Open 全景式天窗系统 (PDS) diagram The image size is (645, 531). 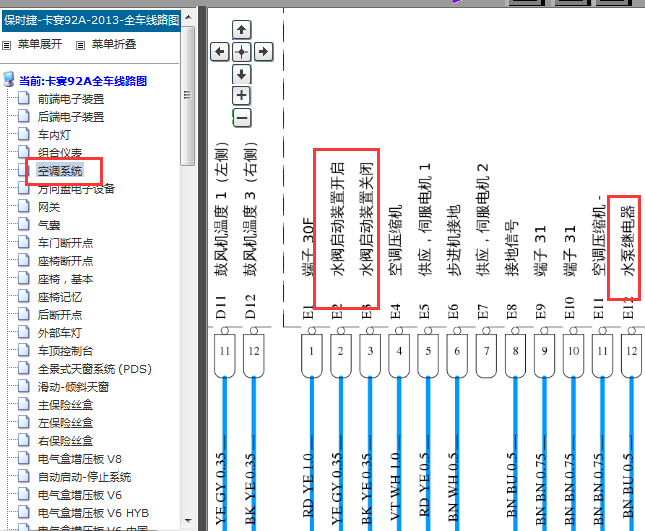[x=95, y=369]
